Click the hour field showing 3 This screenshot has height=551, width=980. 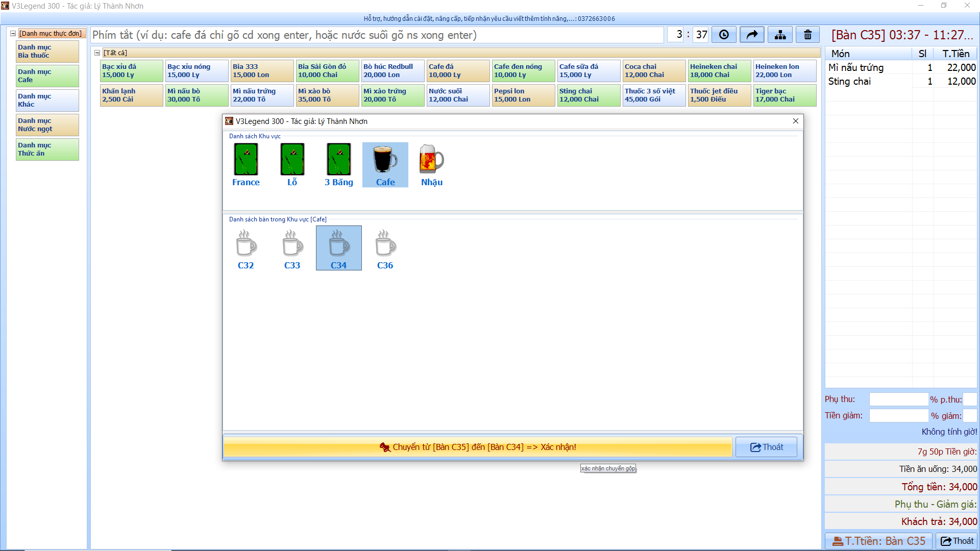676,35
